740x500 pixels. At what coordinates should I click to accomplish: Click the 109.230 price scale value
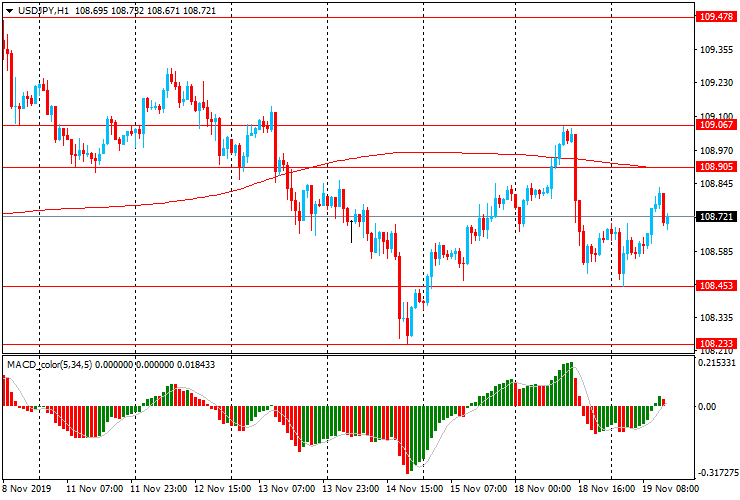716,83
